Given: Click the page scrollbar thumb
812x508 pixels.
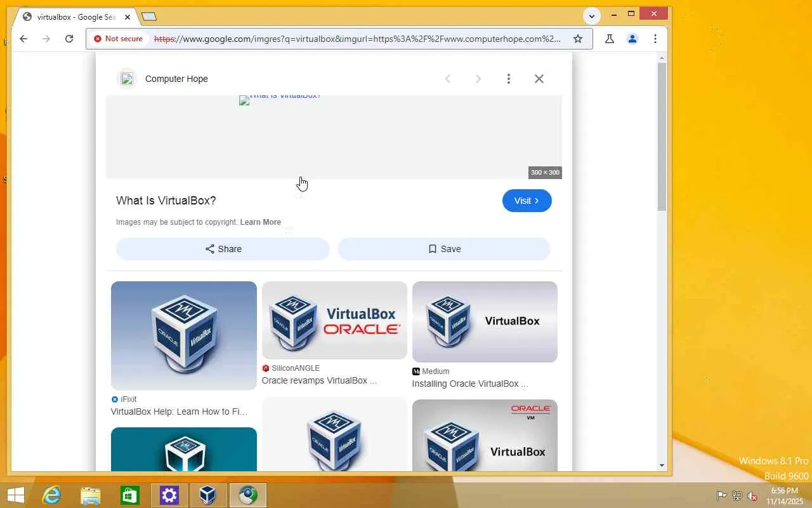Looking at the screenshot, I should pyautogui.click(x=662, y=137).
